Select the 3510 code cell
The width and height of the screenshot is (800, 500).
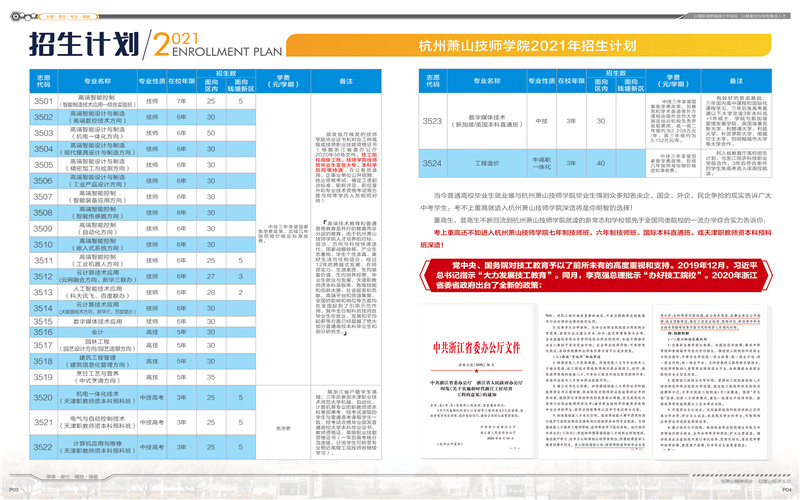43,244
